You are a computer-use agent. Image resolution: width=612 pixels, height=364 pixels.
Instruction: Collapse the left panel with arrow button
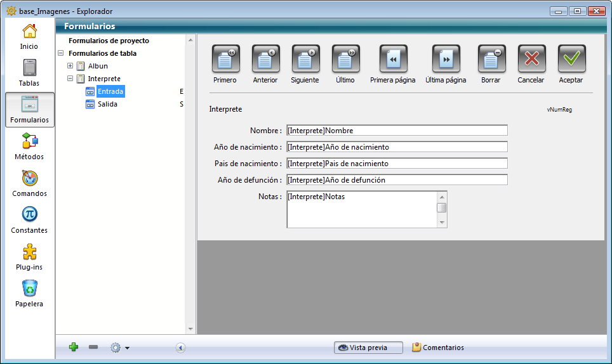180,348
